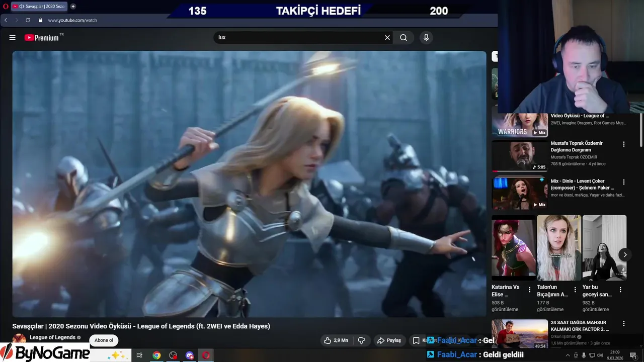The width and height of the screenshot is (644, 362).
Task: Open the Opera menu logo
Action: coord(6,7)
